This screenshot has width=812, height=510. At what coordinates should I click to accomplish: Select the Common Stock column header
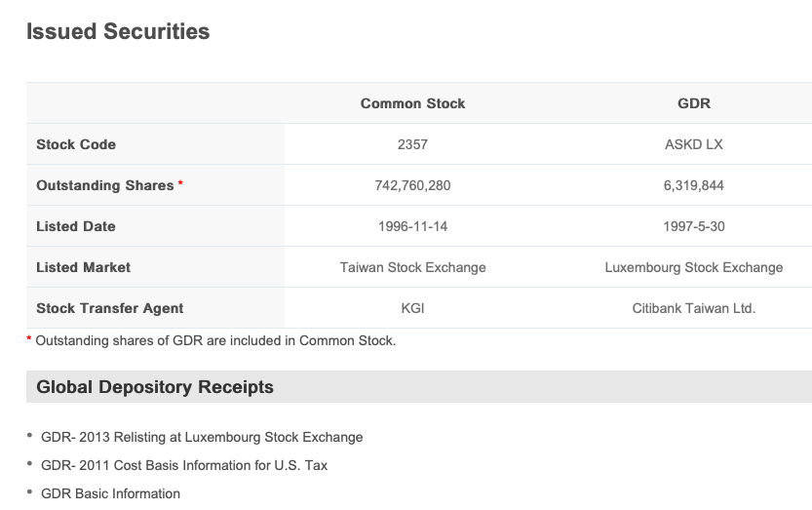tap(412, 103)
